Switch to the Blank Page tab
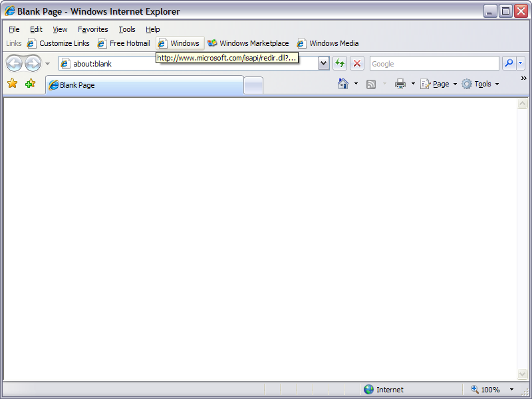 [144, 85]
